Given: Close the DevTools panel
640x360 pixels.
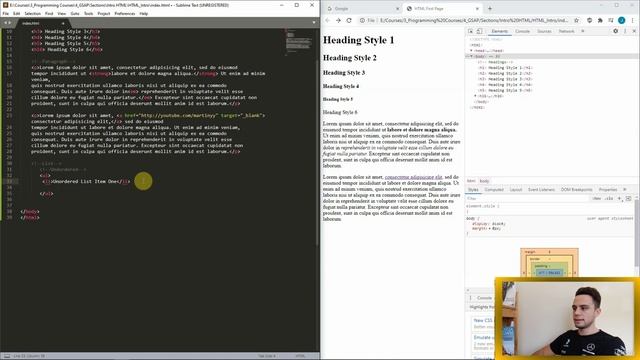Looking at the screenshot, I should [x=634, y=31].
